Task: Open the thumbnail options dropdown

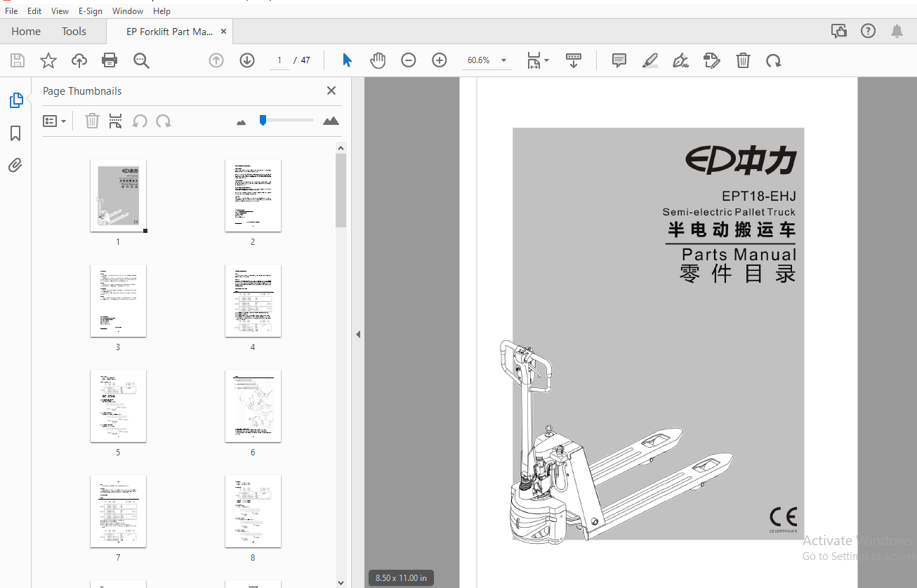Action: click(54, 121)
